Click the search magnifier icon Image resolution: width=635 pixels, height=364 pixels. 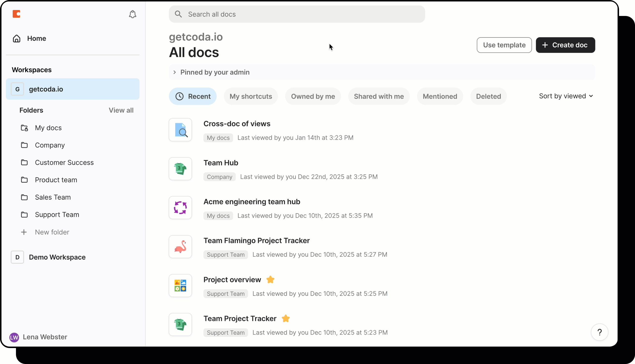178,14
